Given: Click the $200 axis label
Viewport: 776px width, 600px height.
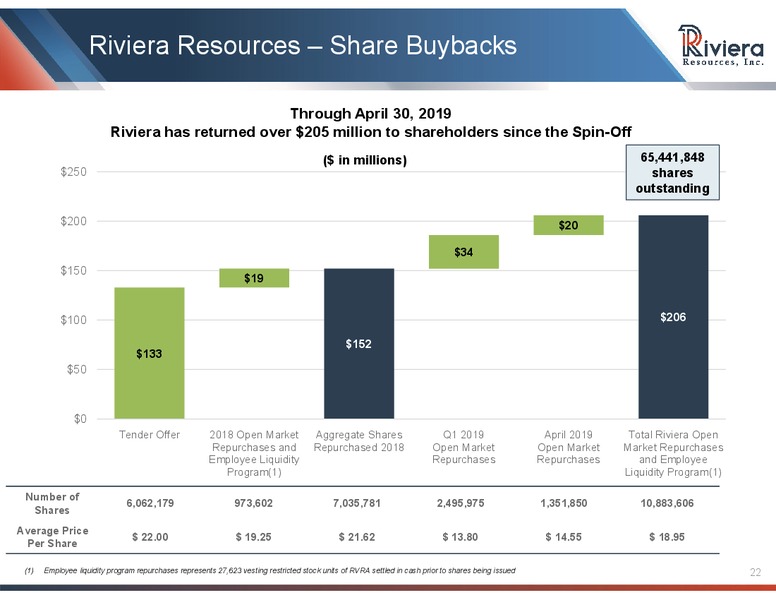Looking at the screenshot, I should [x=73, y=221].
